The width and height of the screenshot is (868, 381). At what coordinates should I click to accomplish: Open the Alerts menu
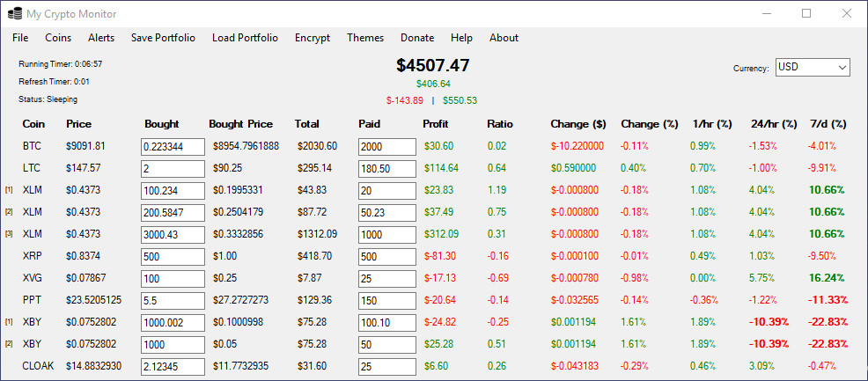coord(101,38)
